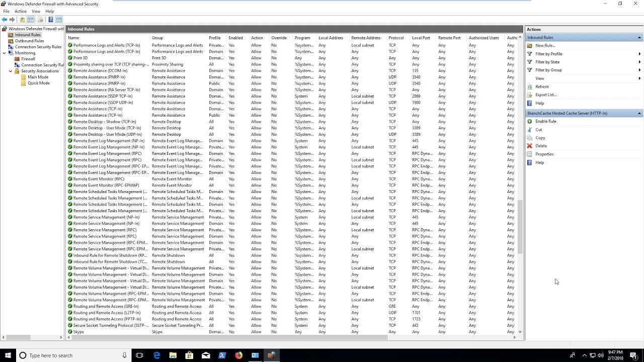Viewport: 644px width, 362px height.
Task: Sort by the Local Port column header
Action: click(x=423, y=38)
